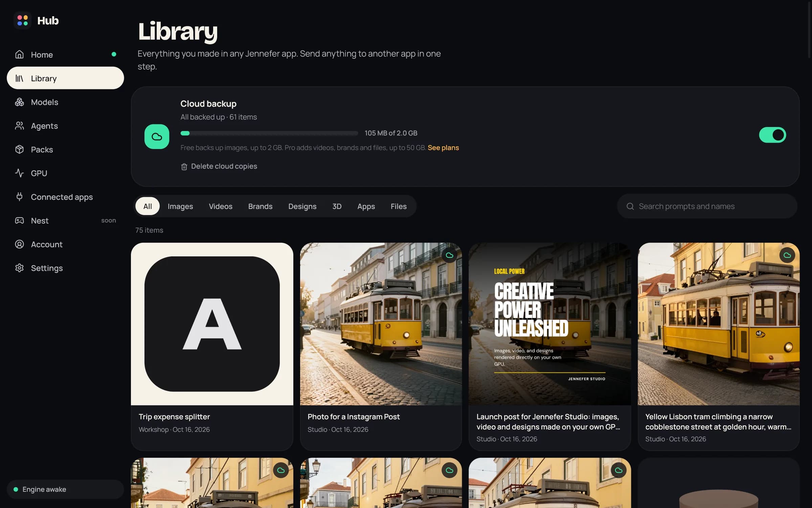This screenshot has height=508, width=812.
Task: Open Models via its cubes icon
Action: click(19, 102)
